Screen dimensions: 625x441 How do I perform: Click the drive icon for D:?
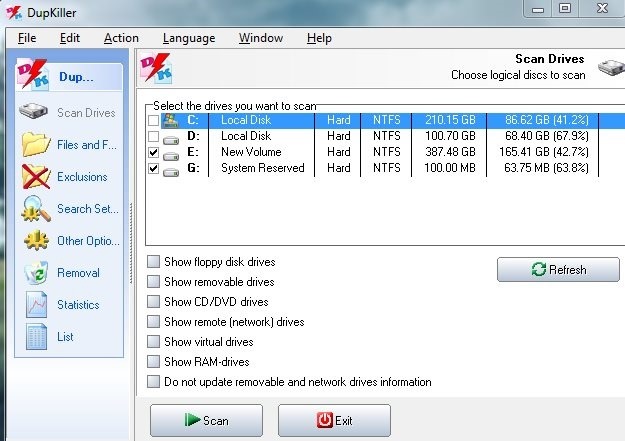(x=171, y=139)
